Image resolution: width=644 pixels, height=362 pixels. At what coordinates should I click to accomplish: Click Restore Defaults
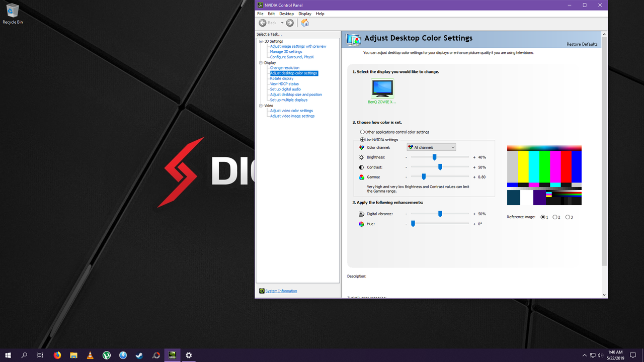point(582,44)
